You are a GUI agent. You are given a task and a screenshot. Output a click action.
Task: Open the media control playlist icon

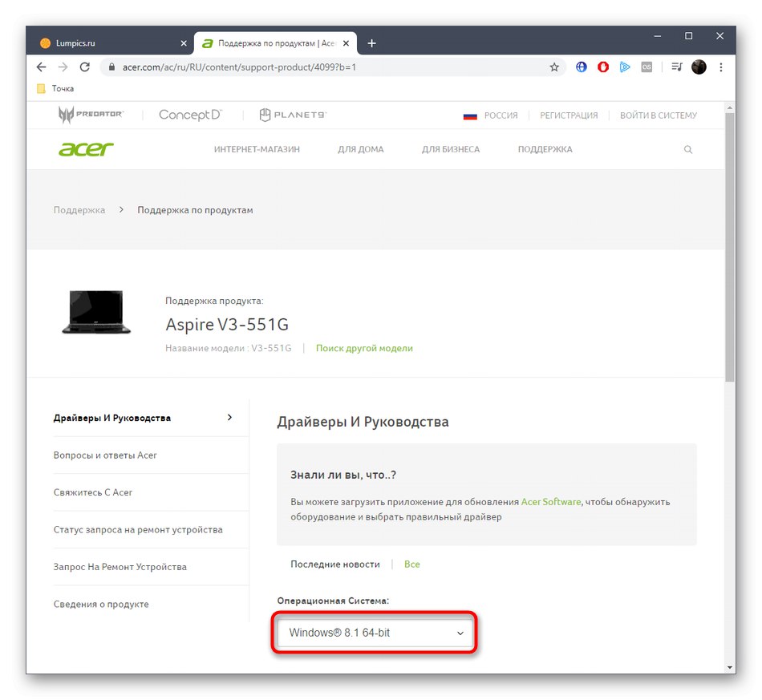pos(676,67)
